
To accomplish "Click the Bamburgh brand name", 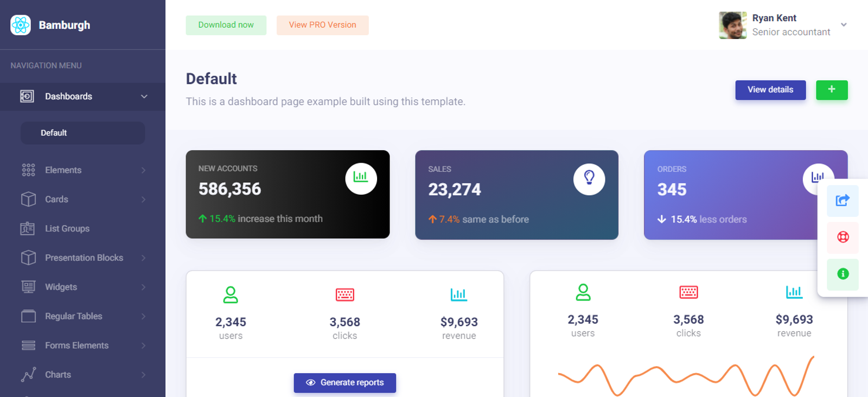I will (x=65, y=25).
